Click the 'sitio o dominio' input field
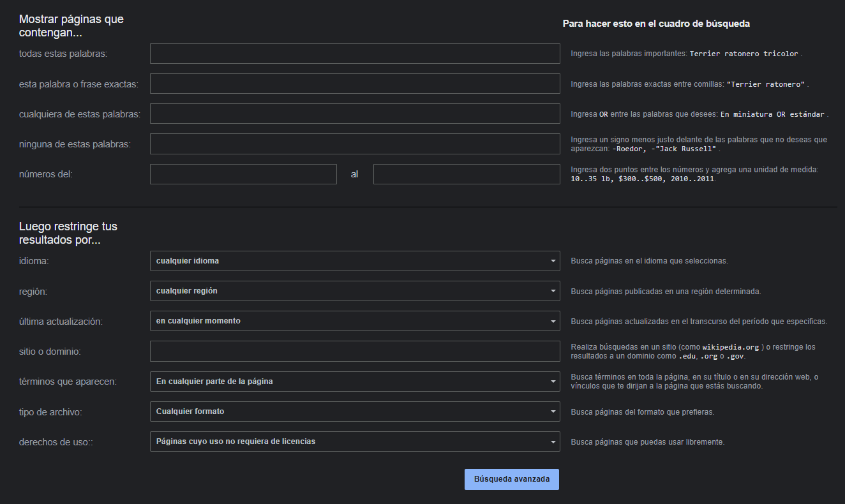The width and height of the screenshot is (845, 504). click(x=354, y=351)
